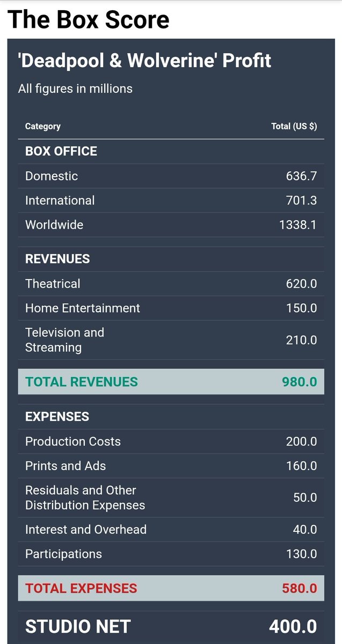Select the Theatrical row label
Screen dimensions: 342x644
pyautogui.click(x=53, y=284)
